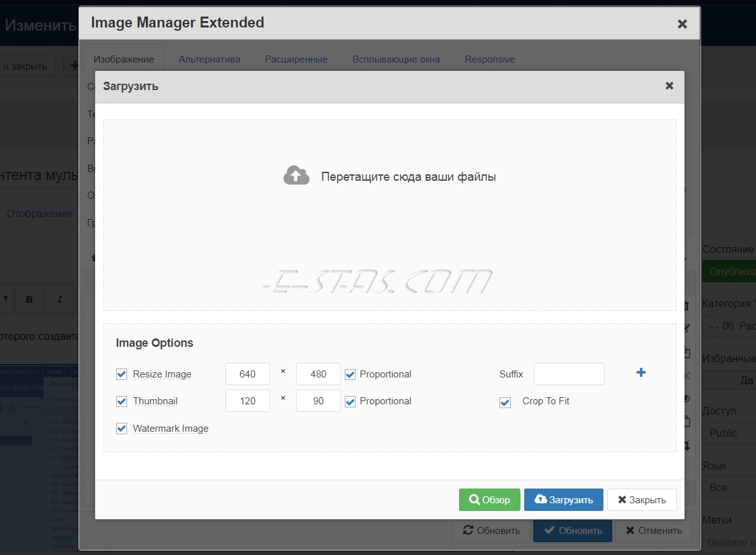Click the resize width field showing 640

(247, 374)
